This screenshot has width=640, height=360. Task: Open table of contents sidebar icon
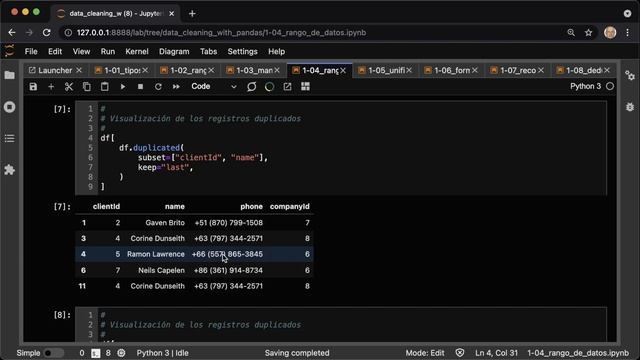click(x=9, y=139)
